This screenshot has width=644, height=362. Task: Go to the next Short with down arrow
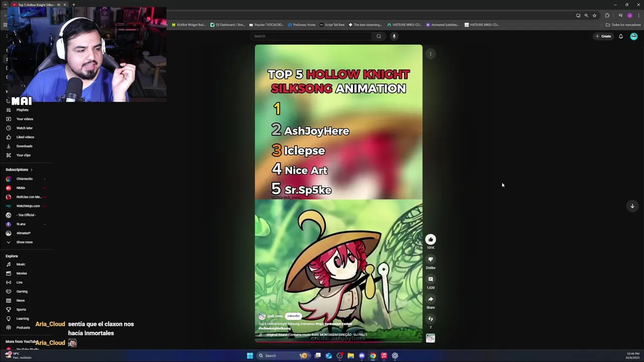(x=632, y=206)
